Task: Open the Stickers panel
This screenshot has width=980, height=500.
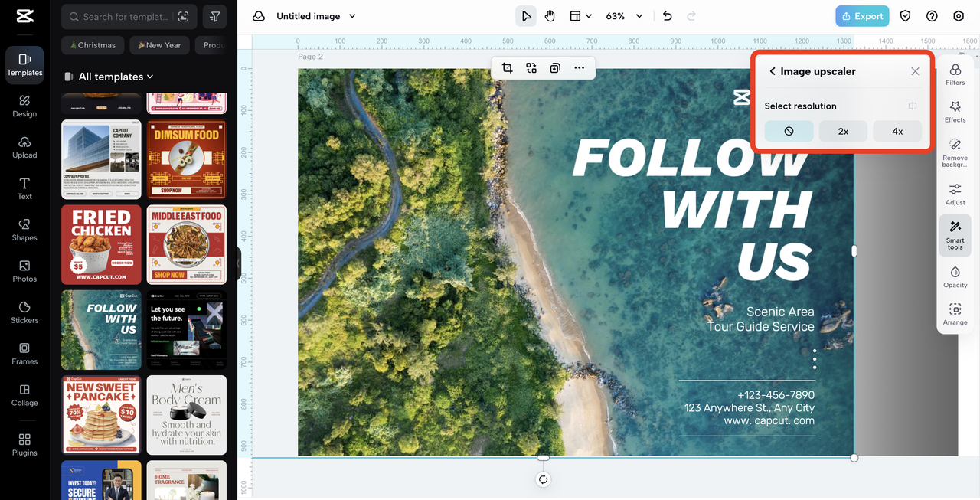Action: click(24, 312)
